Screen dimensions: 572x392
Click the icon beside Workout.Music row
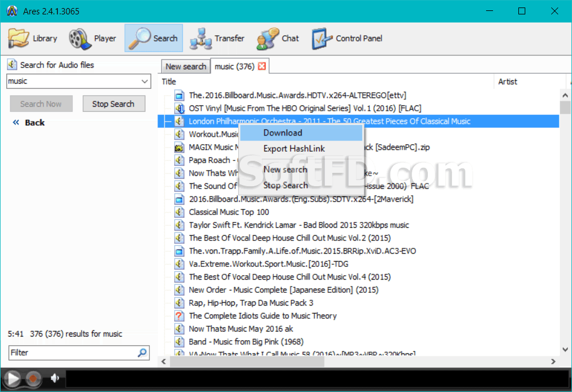click(179, 134)
